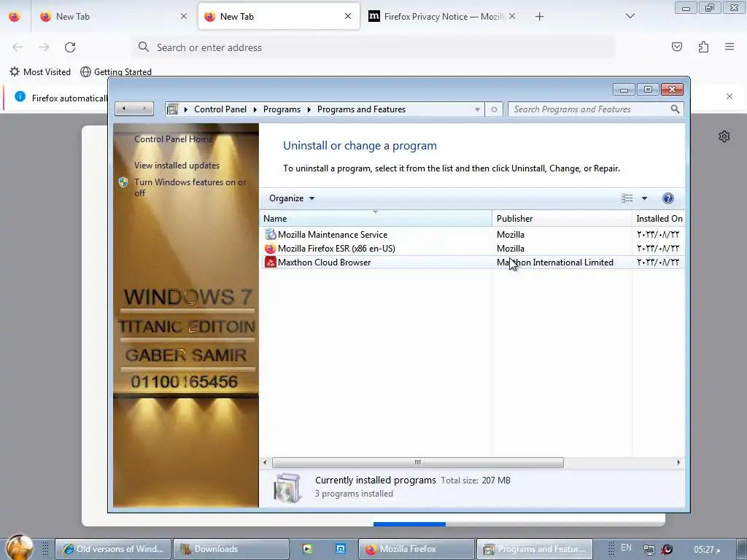Click the Mozilla Maintenance Service icon

click(270, 234)
